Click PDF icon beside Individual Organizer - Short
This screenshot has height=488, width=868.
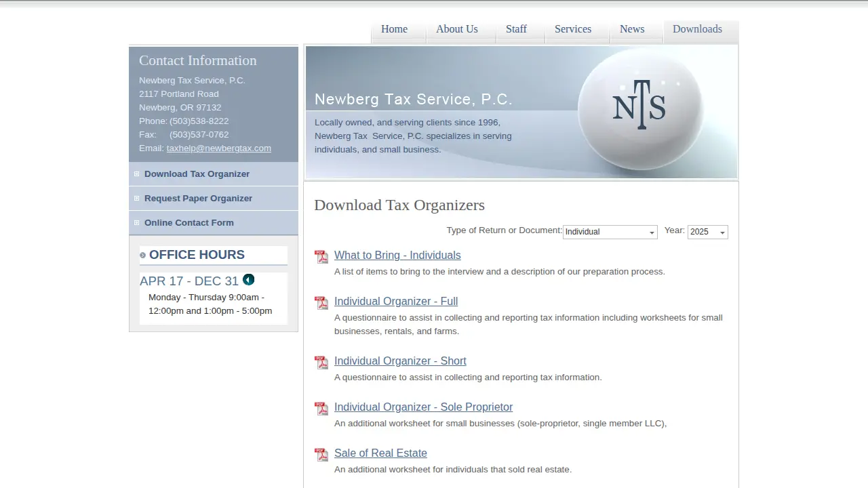(321, 363)
